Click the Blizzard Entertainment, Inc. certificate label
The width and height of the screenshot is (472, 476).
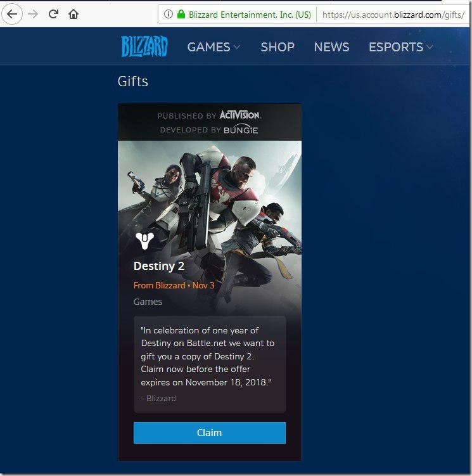250,14
